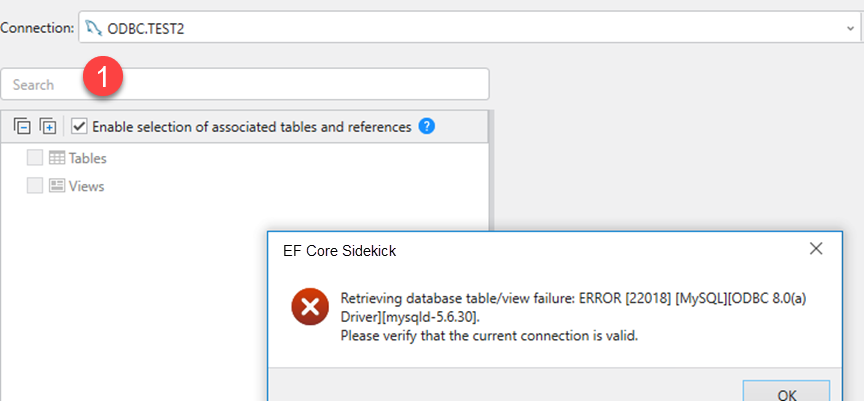
Task: Focus the Search text field
Action: click(x=245, y=84)
